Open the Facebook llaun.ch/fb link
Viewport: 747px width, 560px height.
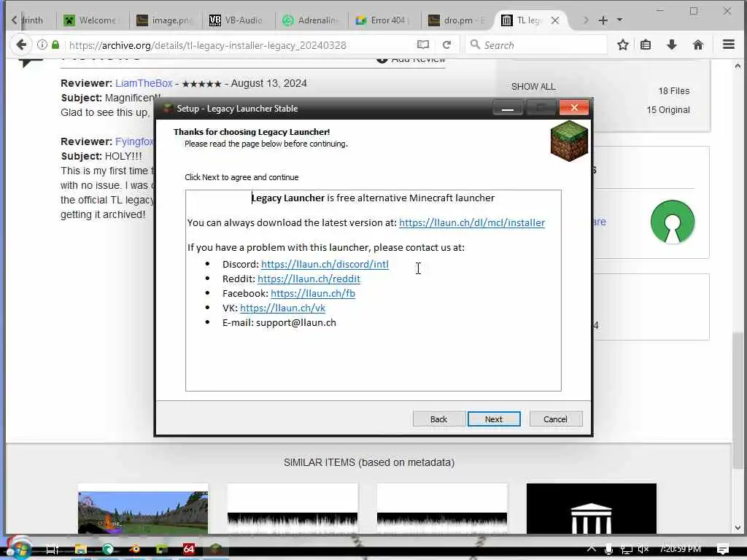pos(313,294)
